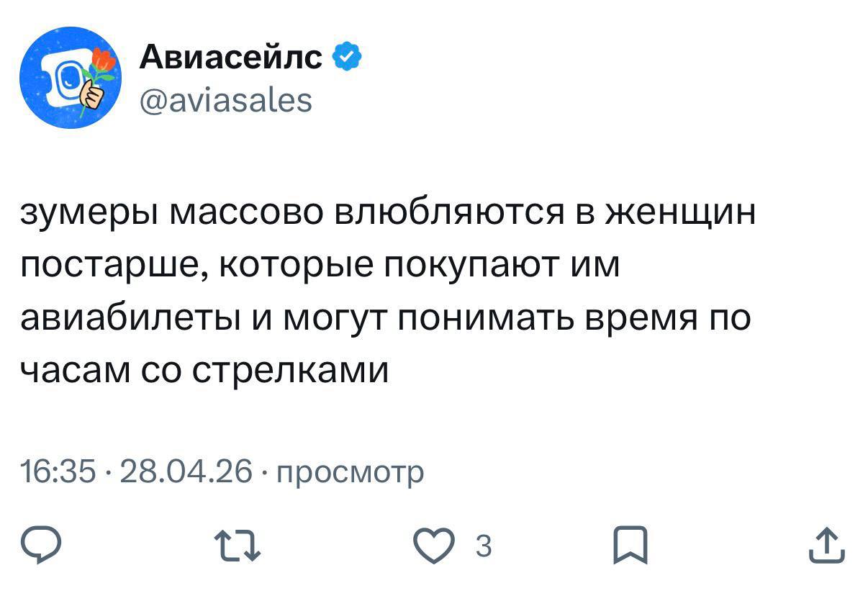The height and width of the screenshot is (596, 868).
Task: Open the share menu via the upload arrow
Action: click(x=827, y=545)
